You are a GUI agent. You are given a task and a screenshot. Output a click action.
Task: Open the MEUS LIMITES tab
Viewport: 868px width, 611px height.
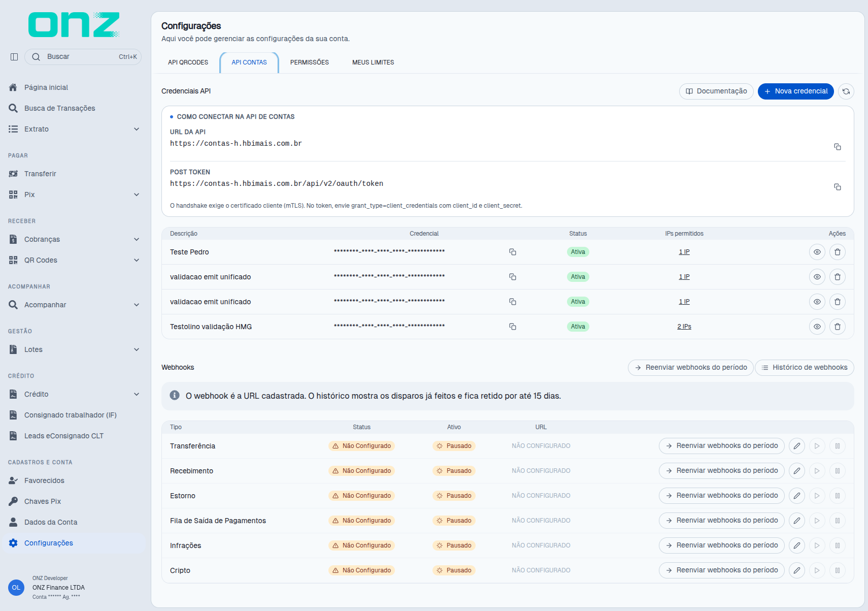coord(373,62)
